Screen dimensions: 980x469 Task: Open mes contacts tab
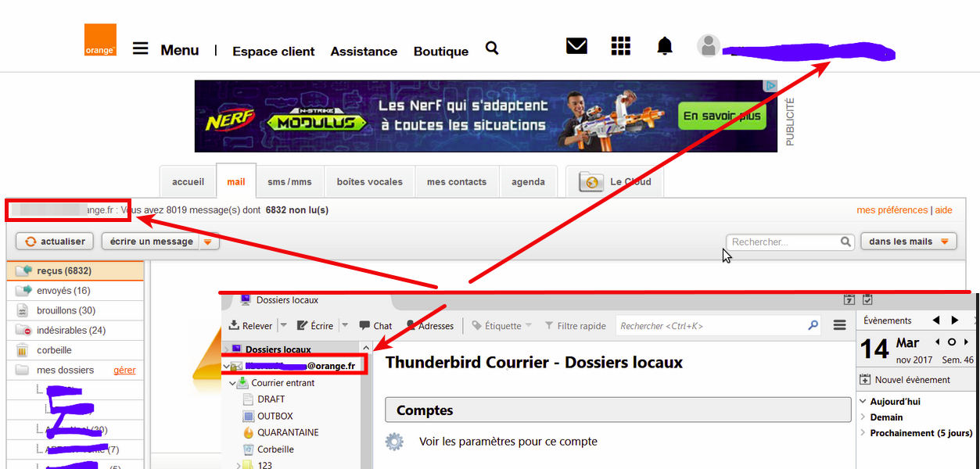(x=457, y=182)
